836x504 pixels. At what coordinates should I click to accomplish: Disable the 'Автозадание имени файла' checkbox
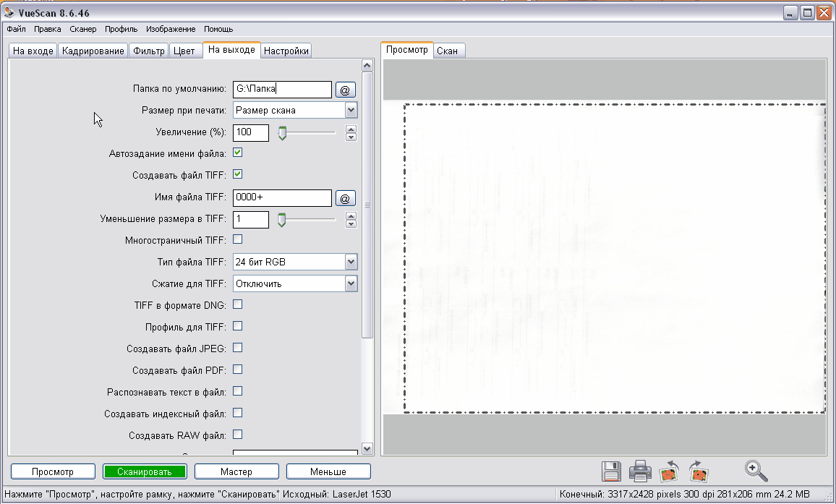pos(237,153)
